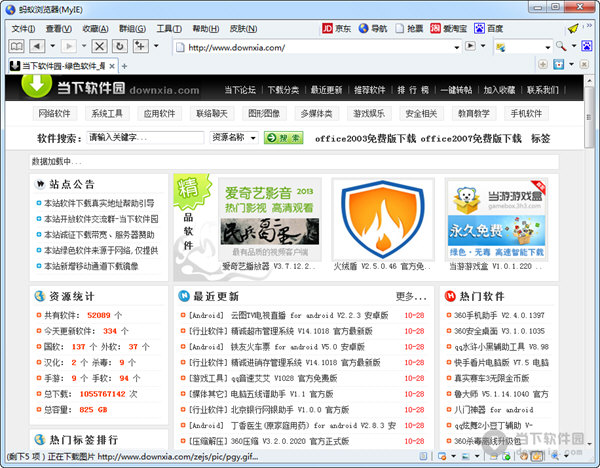
Task: Open the 资源名称 combo box
Action: coord(234,138)
